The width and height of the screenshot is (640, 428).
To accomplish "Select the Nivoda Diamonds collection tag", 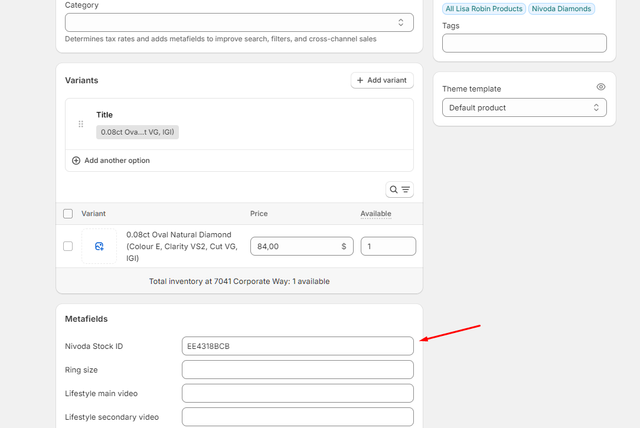I will point(561,9).
